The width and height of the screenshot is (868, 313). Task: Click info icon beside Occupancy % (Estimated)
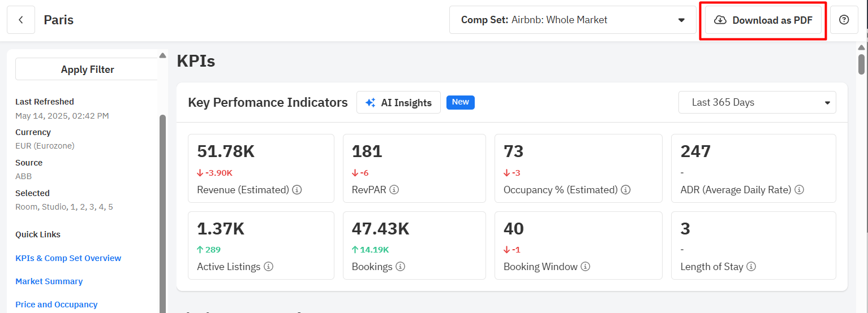point(625,190)
